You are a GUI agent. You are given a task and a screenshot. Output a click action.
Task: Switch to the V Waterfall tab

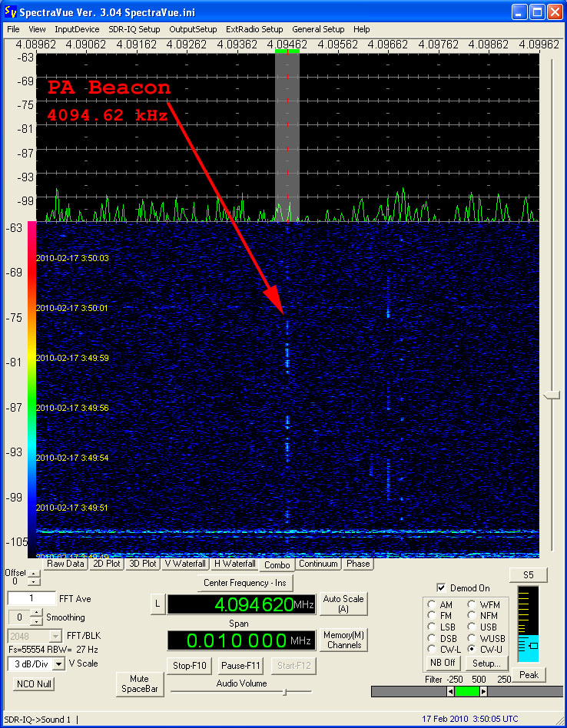(x=185, y=564)
